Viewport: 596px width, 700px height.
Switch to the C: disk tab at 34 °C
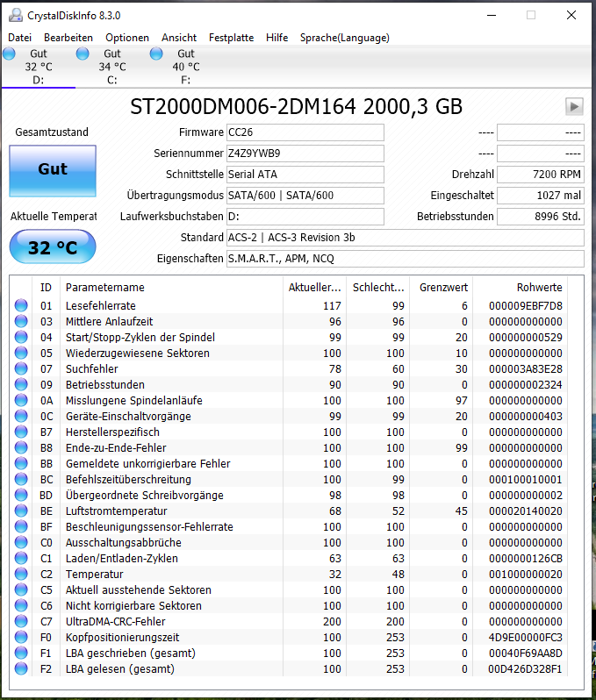112,67
